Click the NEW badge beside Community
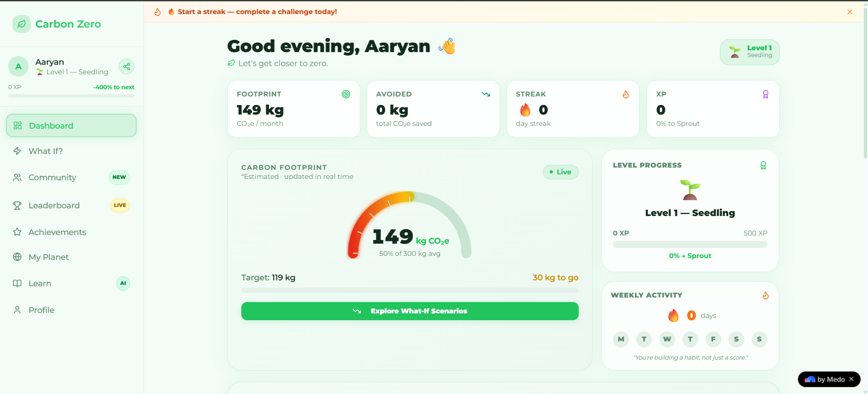The width and height of the screenshot is (868, 394). (119, 177)
